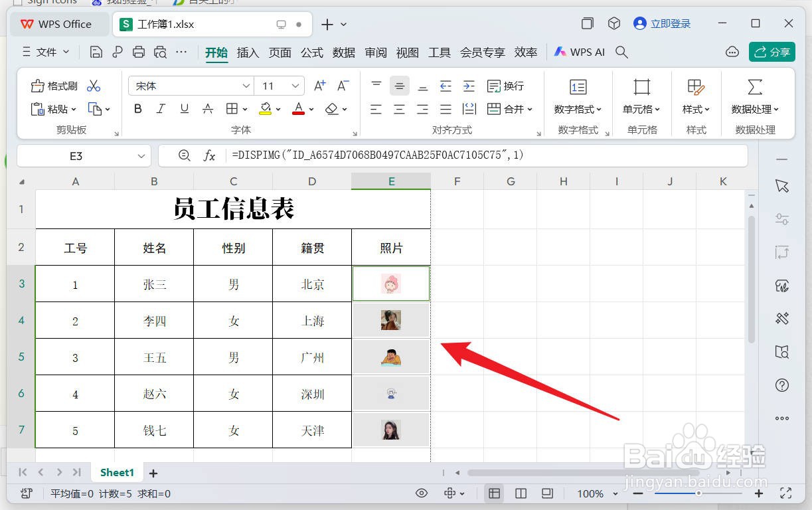Click the insert function fx icon
The height and width of the screenshot is (510, 812).
[209, 155]
